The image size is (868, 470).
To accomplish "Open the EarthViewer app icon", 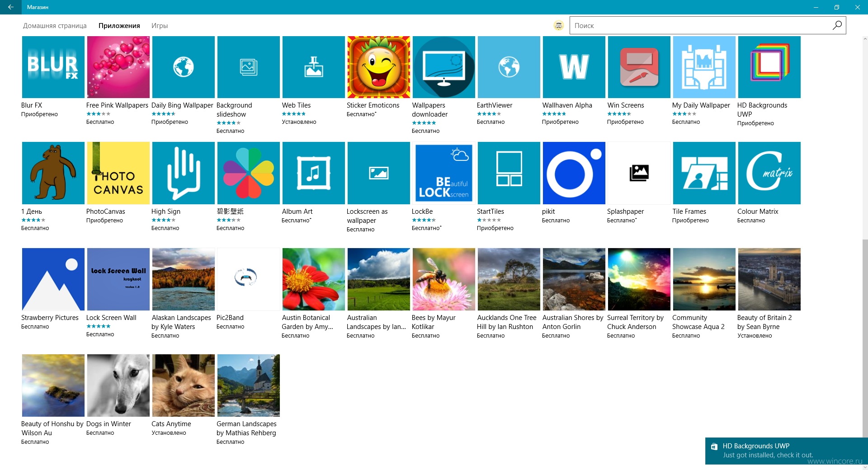I will [x=509, y=67].
